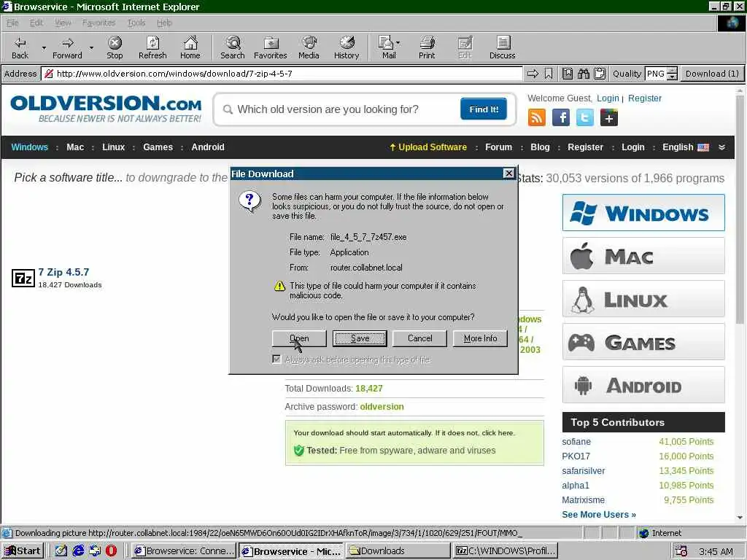Go Back in browser toolbar
This screenshot has width=747, height=560.
tap(20, 47)
